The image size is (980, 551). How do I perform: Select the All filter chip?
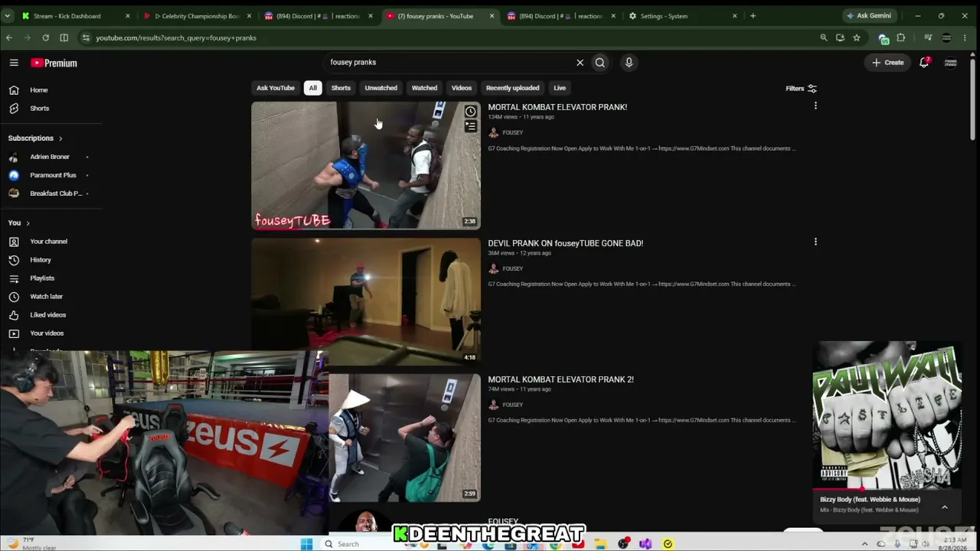pyautogui.click(x=312, y=88)
